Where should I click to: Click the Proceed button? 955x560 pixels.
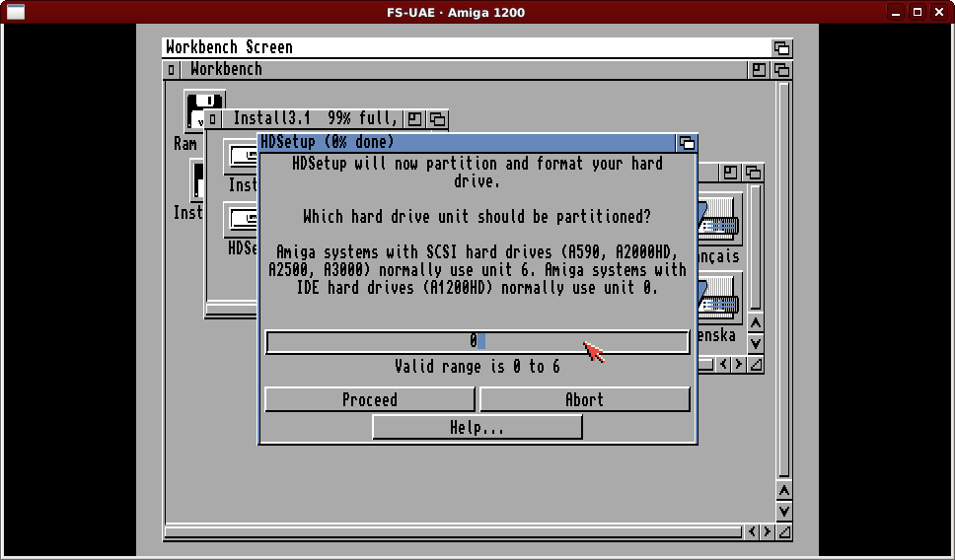[x=370, y=399]
